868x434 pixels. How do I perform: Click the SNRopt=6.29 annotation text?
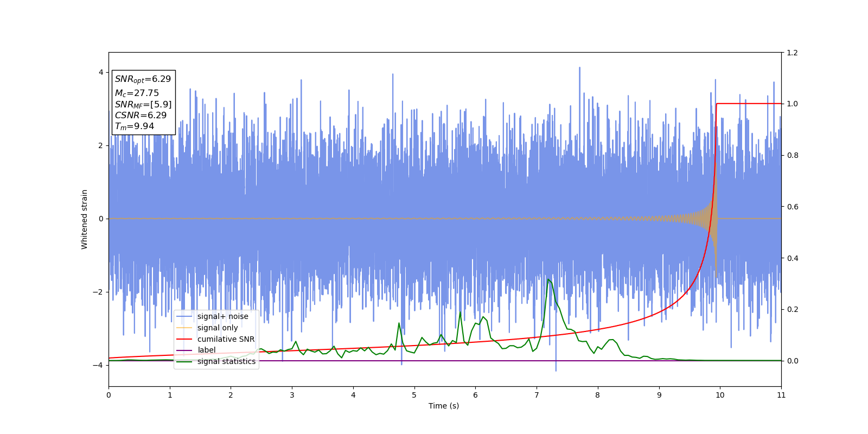click(143, 79)
